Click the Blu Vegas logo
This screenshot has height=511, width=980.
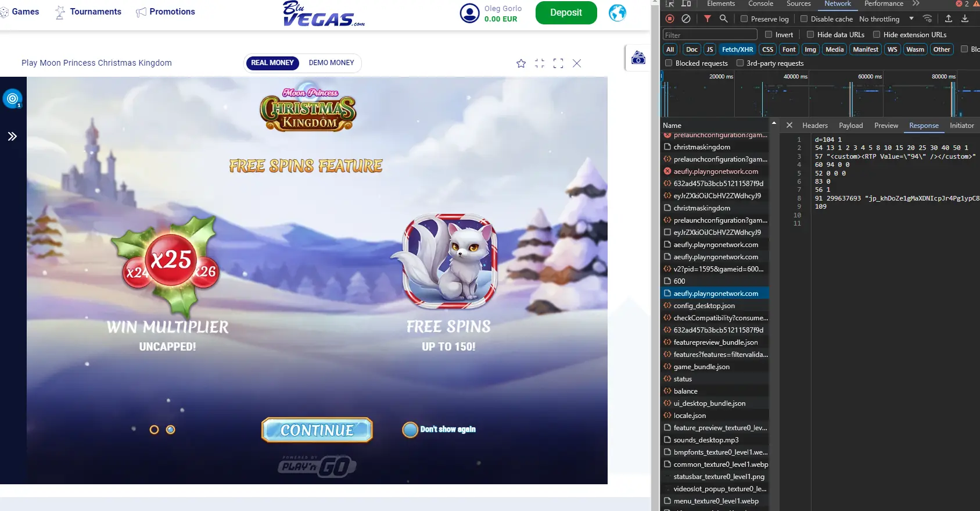(x=324, y=14)
